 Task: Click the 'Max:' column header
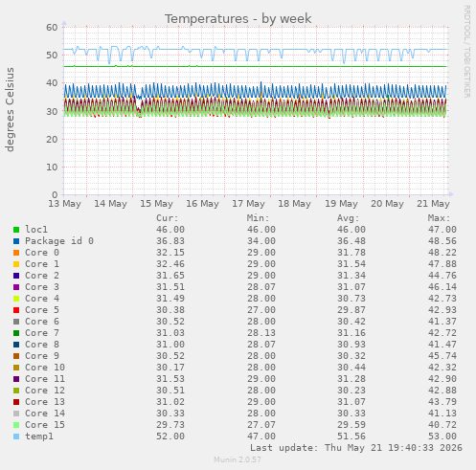(439, 218)
